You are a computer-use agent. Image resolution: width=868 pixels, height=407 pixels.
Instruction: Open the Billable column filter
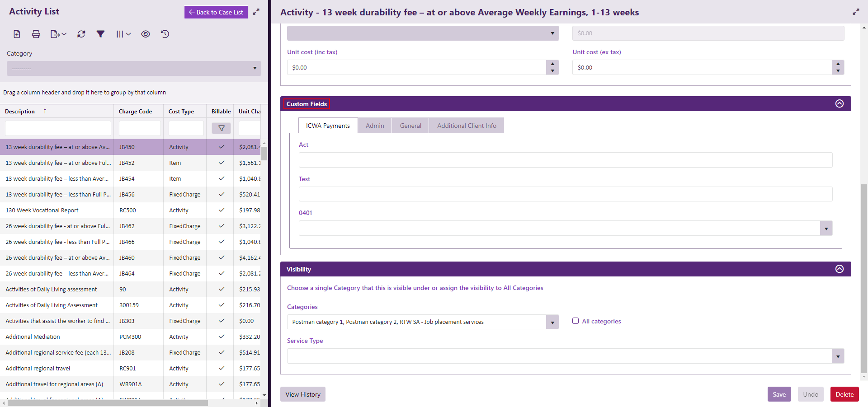(x=221, y=128)
